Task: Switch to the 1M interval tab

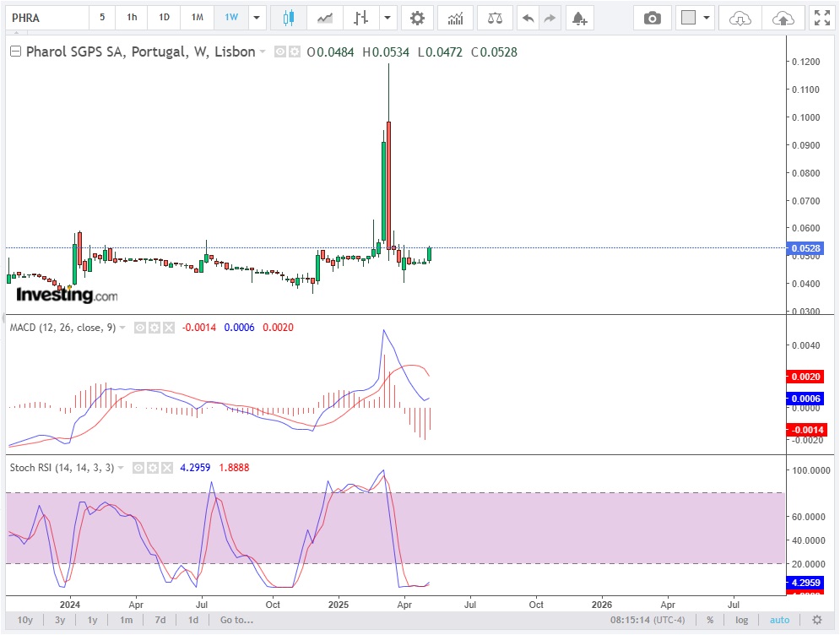Action: click(x=197, y=18)
